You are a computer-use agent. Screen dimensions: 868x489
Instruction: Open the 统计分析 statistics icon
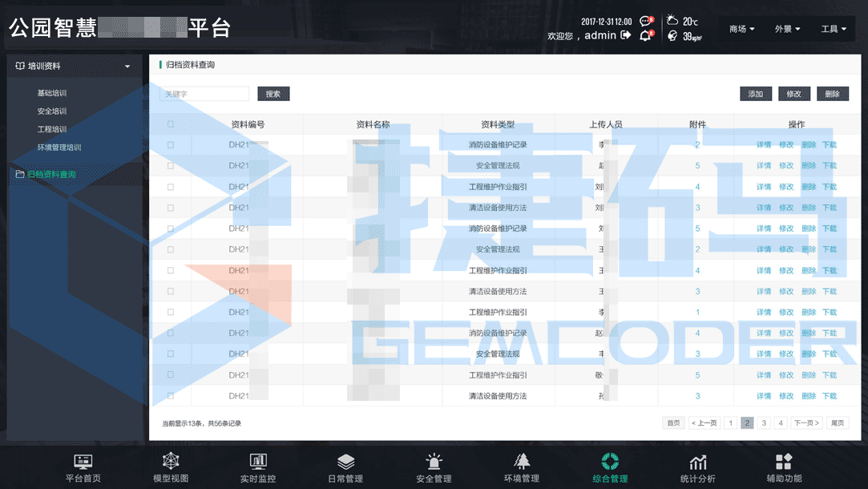[x=697, y=466]
